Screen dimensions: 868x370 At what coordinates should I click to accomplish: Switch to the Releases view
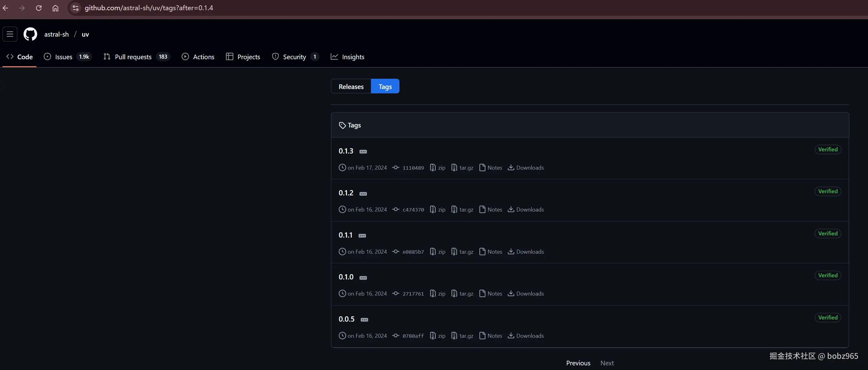coord(351,87)
